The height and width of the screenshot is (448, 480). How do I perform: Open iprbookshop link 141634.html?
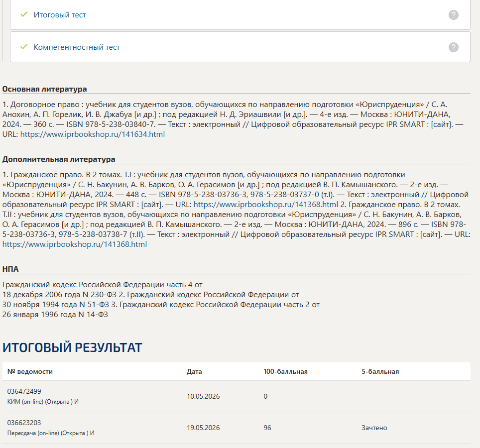[93, 134]
